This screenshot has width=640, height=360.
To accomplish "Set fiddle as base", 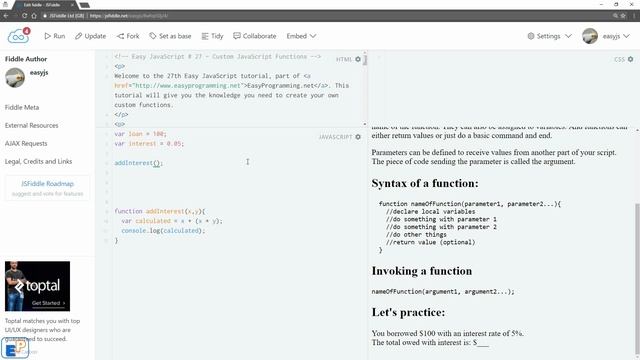I will point(170,36).
